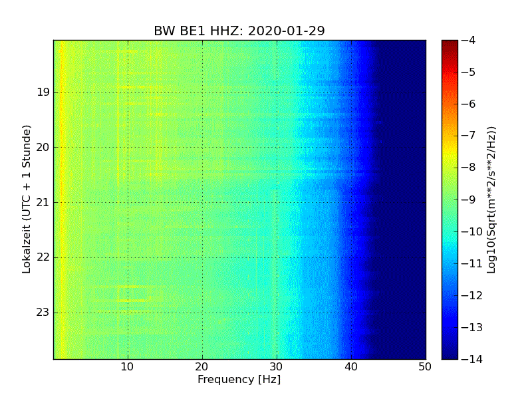Click spectrogram where 10 Hz meets 19 o'clock gridlines
The image size is (532, 399).
coord(128,92)
